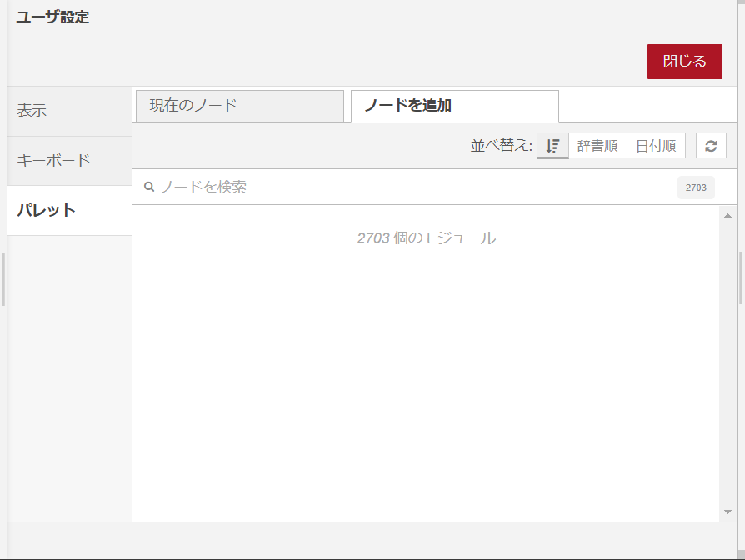Click the 2703 result count badge
The height and width of the screenshot is (560, 745).
pos(696,187)
